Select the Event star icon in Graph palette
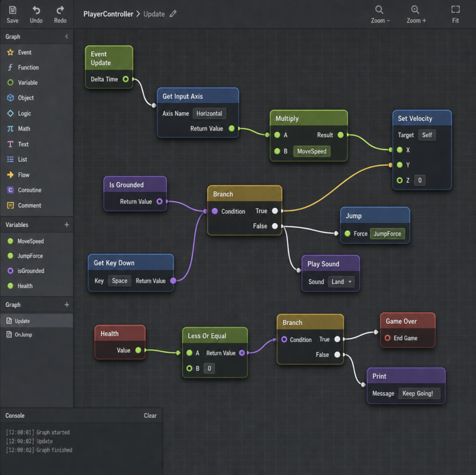Image resolution: width=476 pixels, height=475 pixels. click(11, 52)
